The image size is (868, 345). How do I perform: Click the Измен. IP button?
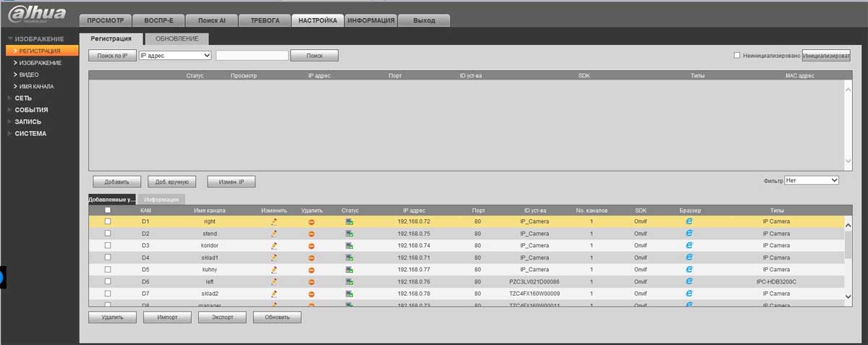click(x=231, y=182)
